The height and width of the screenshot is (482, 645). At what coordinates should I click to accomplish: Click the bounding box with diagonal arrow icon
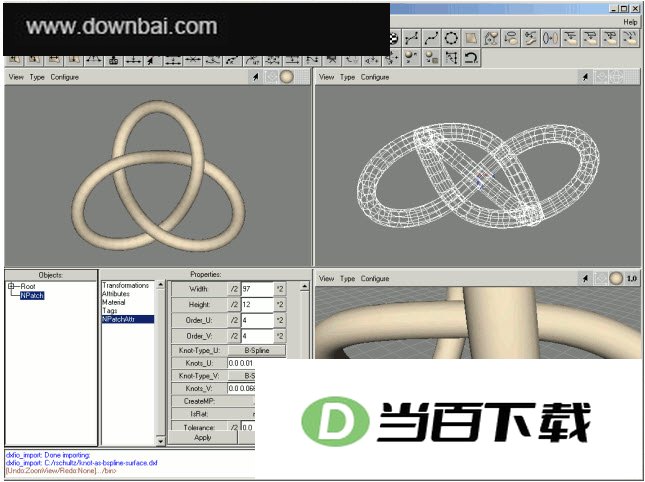click(x=451, y=58)
